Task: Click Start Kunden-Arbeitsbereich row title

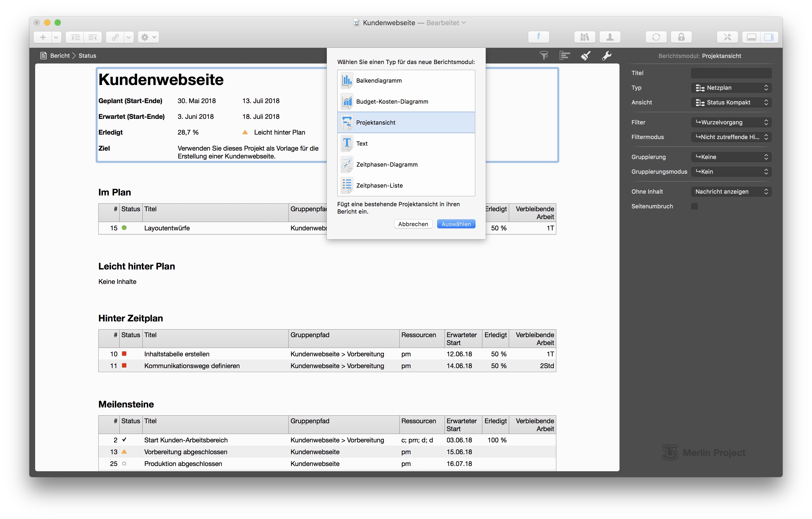Action: click(x=186, y=440)
